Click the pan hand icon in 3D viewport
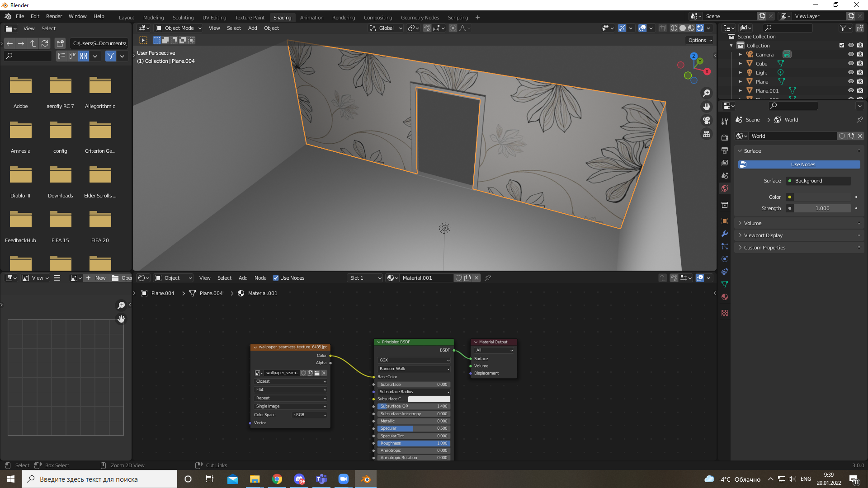868x488 pixels. [707, 107]
